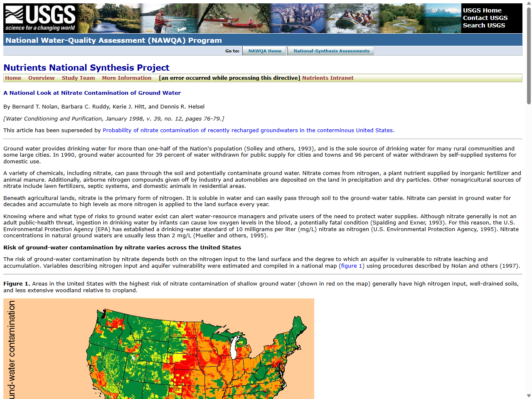Image resolution: width=532 pixels, height=399 pixels.
Task: Click the USGS logo in the header
Action: [39, 18]
